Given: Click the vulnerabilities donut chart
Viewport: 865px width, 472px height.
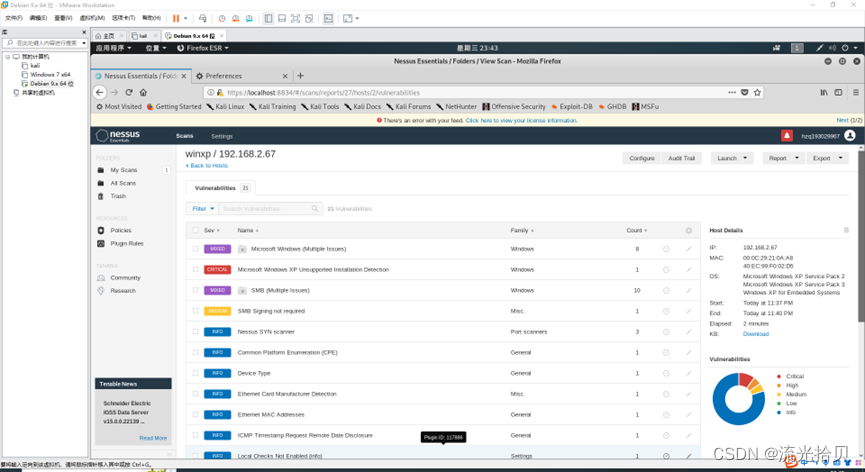Looking at the screenshot, I should click(x=738, y=399).
